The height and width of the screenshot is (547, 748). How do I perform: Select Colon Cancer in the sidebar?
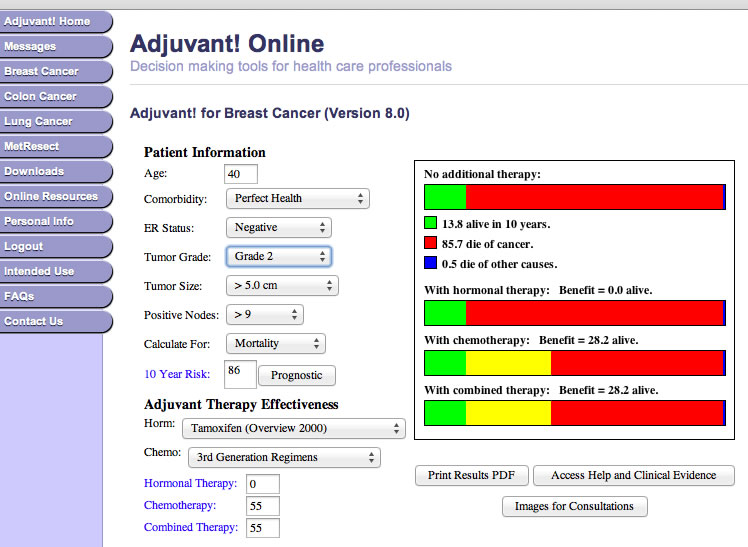(x=56, y=96)
